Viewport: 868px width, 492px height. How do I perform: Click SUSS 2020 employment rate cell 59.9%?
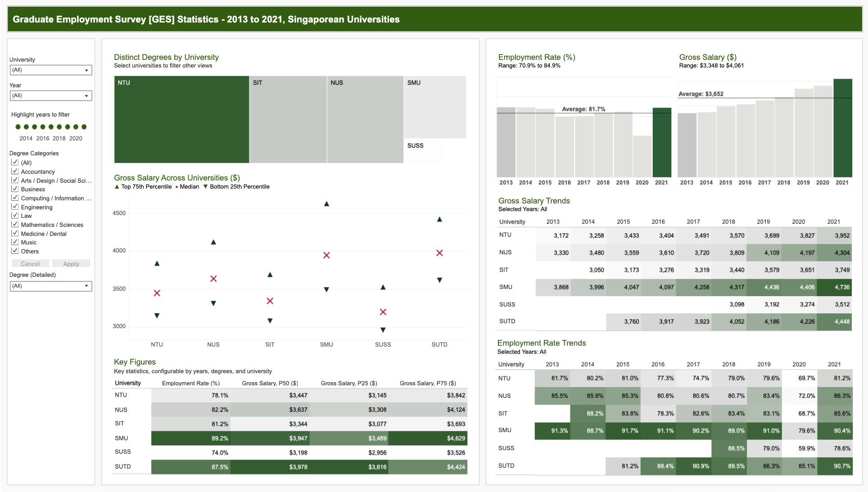[800, 448]
